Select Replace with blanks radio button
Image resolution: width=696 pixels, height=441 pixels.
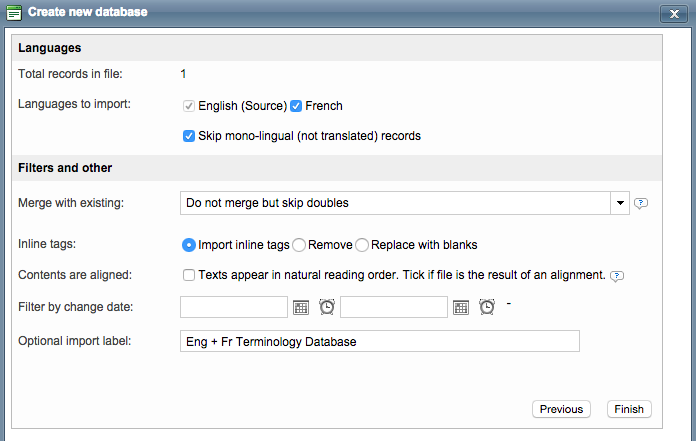pos(362,245)
